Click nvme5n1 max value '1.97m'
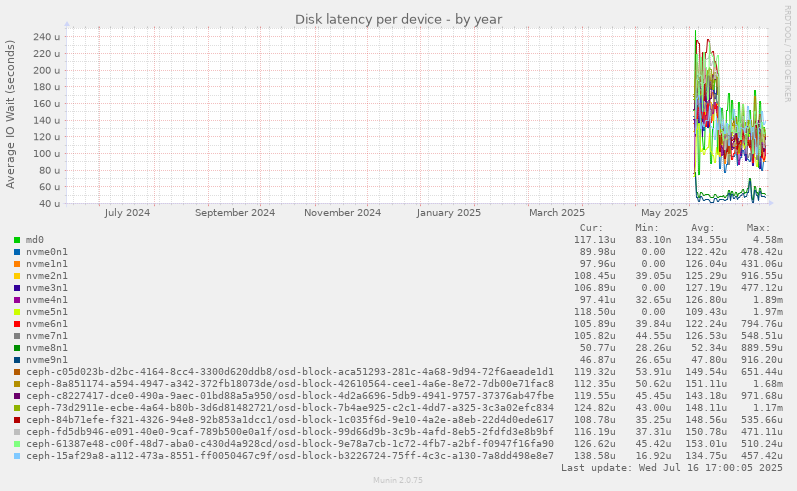Screen dimensions: 797x491 tap(768, 312)
